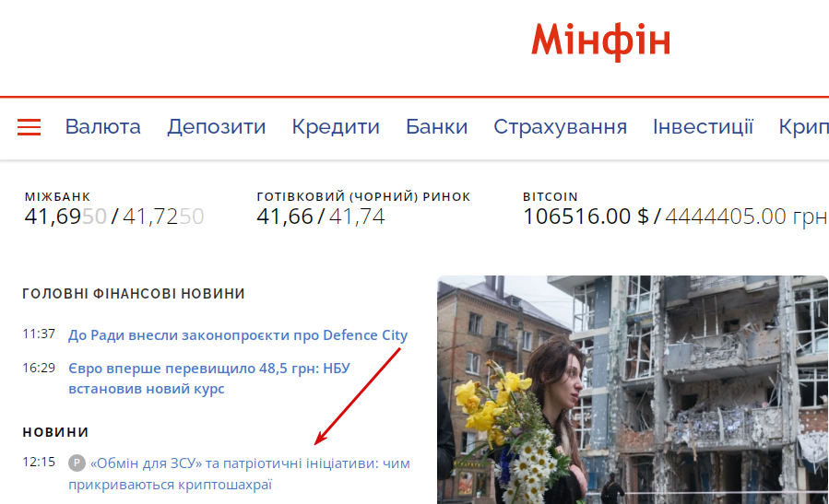The height and width of the screenshot is (504, 829).
Task: Click the interbank rate 41,6950 / 41,7250
Action: coord(114,217)
